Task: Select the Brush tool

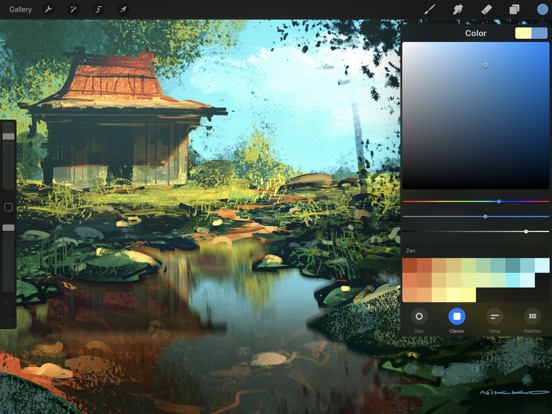Action: 429,9
